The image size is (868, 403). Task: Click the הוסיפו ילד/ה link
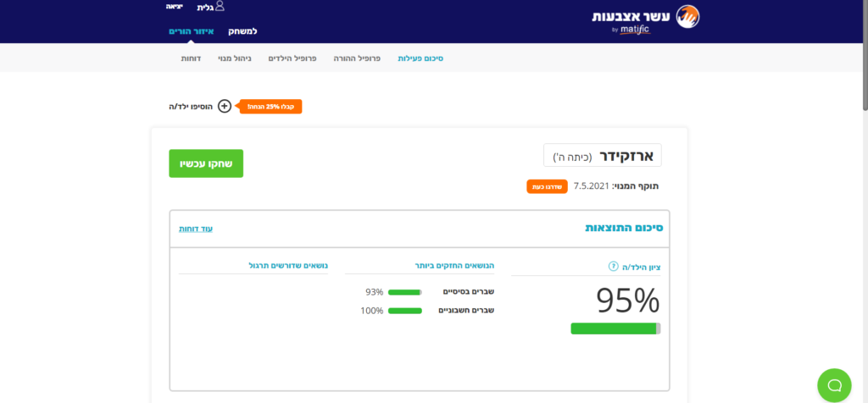pyautogui.click(x=191, y=106)
